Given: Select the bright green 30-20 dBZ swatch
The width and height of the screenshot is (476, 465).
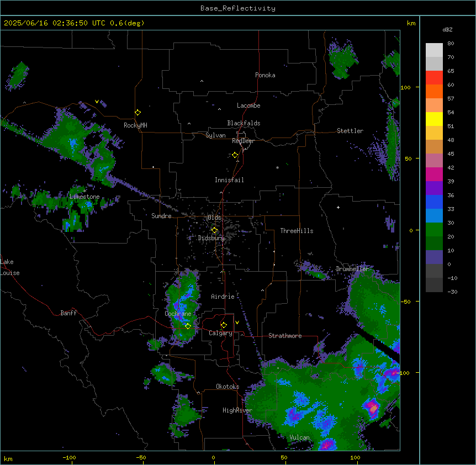Looking at the screenshot, I should pos(434,230).
